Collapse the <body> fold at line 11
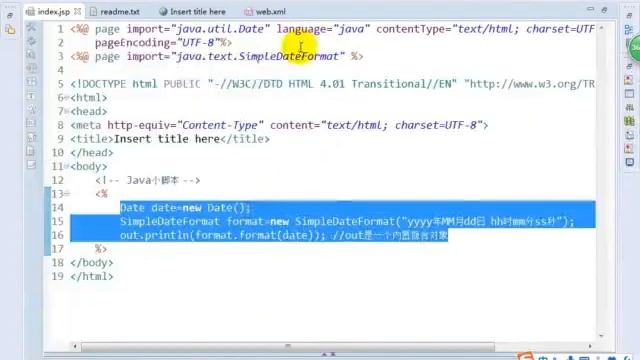Image resolution: width=640 pixels, height=360 pixels. [x=67, y=167]
